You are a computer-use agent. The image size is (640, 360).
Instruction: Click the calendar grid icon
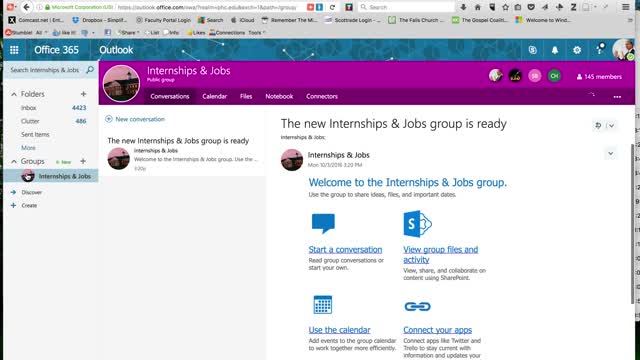coord(323,304)
